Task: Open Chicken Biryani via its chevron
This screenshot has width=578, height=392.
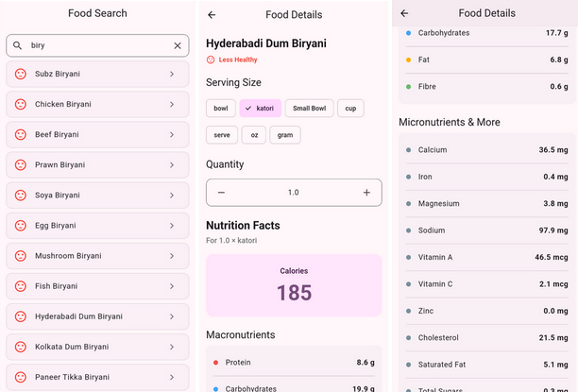Action: 172,104
